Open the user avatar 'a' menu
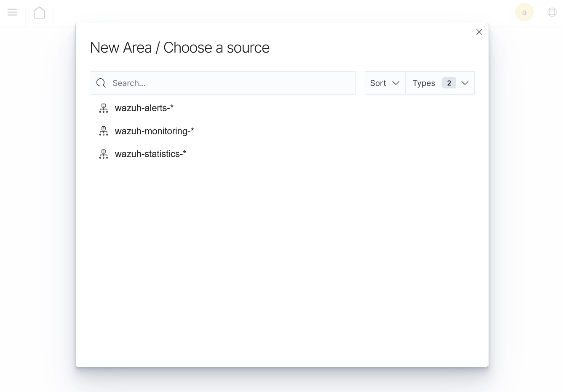This screenshot has height=392, width=564. (x=524, y=13)
